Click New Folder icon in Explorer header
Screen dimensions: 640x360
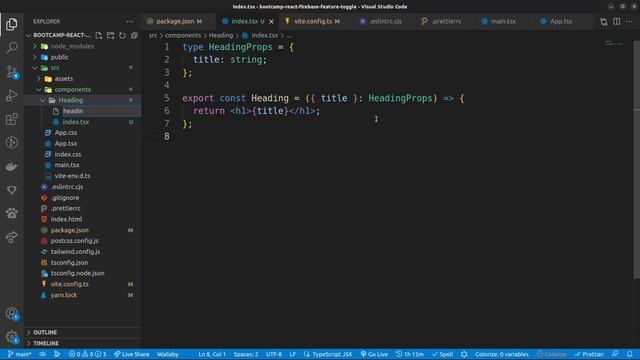click(111, 36)
